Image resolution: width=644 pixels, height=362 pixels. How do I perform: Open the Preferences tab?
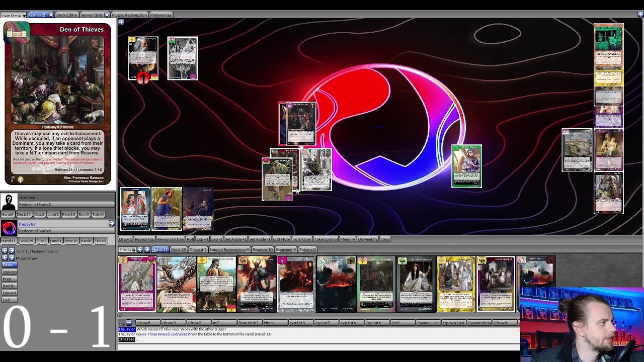pos(160,15)
